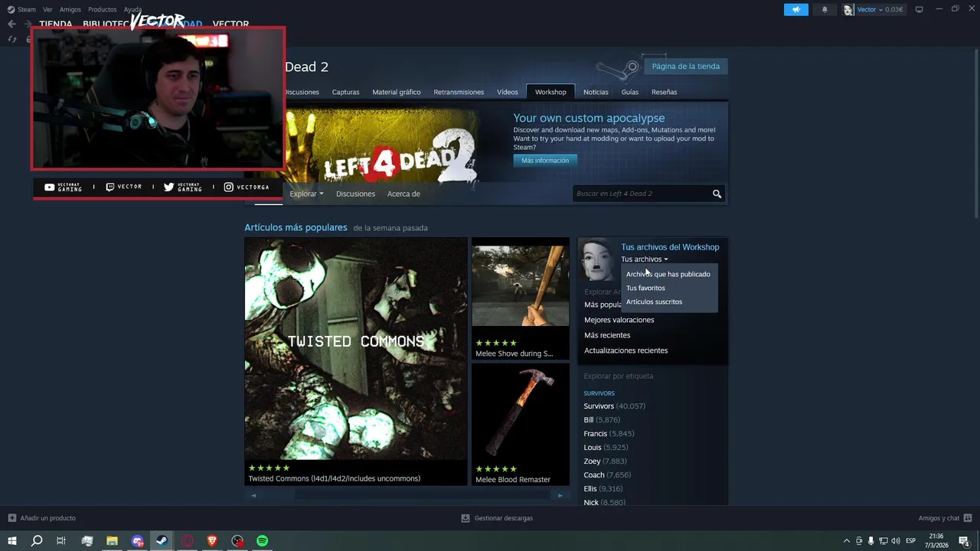Open the Twisted Commons featured thumbnail
980x551 pixels.
pos(356,348)
